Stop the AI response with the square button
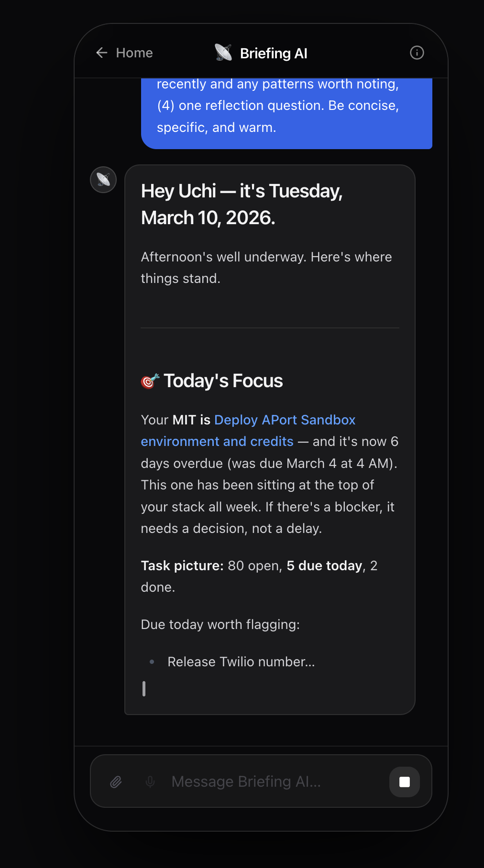 tap(404, 781)
